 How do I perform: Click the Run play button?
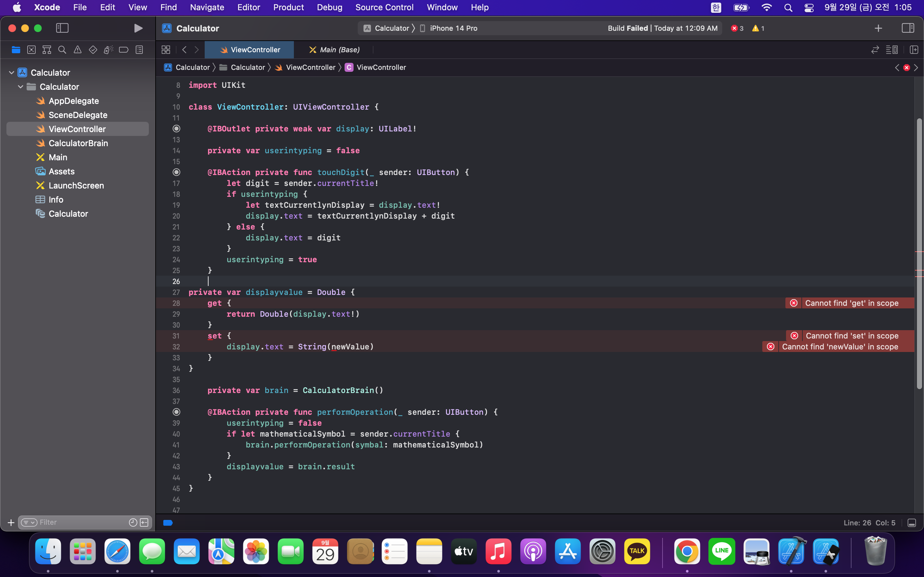click(138, 28)
